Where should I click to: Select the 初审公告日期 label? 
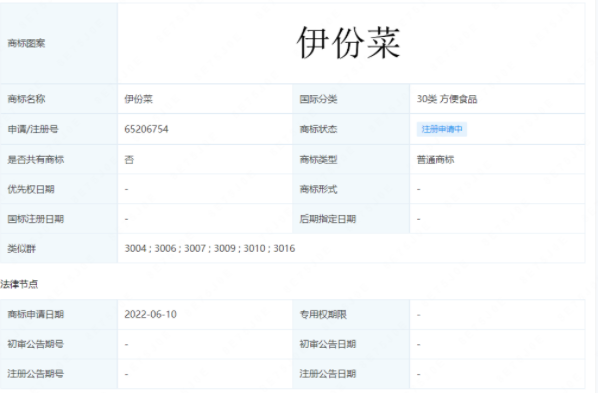[x=327, y=344]
